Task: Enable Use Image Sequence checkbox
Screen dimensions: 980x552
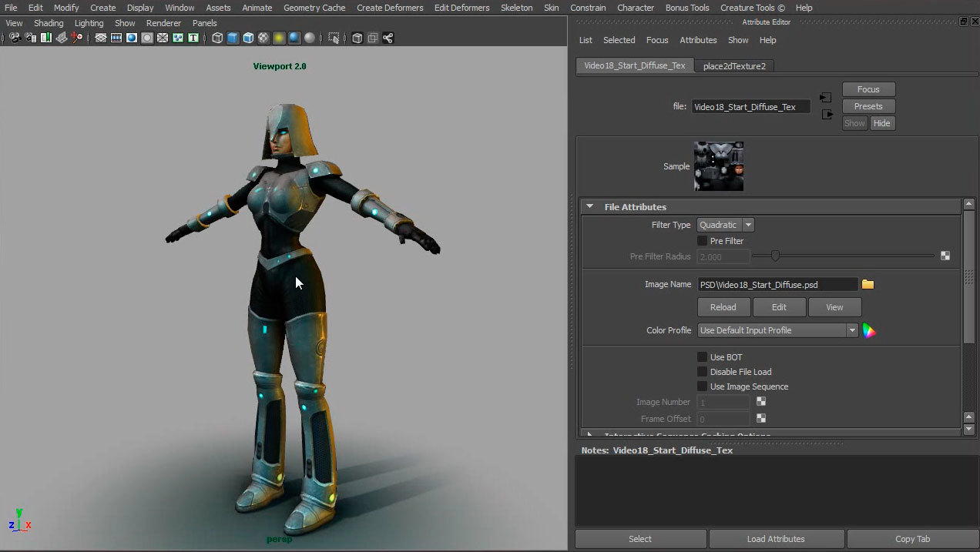Action: coord(702,386)
